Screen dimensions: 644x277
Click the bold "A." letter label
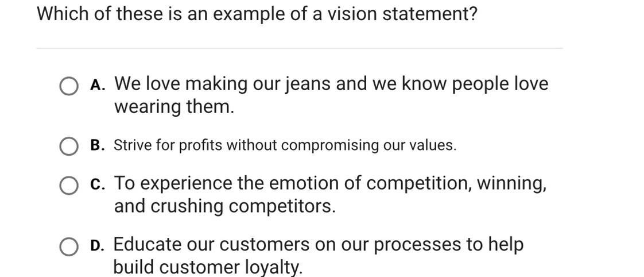coord(98,84)
